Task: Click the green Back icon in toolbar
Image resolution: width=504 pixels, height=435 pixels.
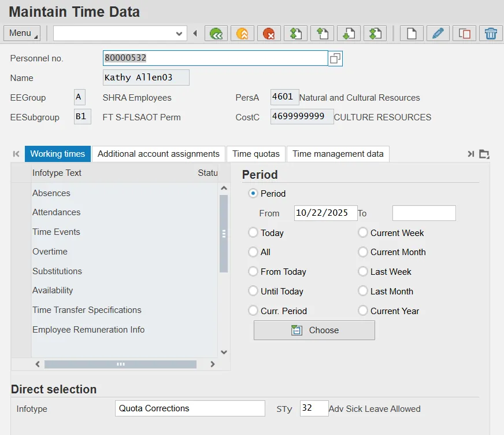Action: [216, 34]
